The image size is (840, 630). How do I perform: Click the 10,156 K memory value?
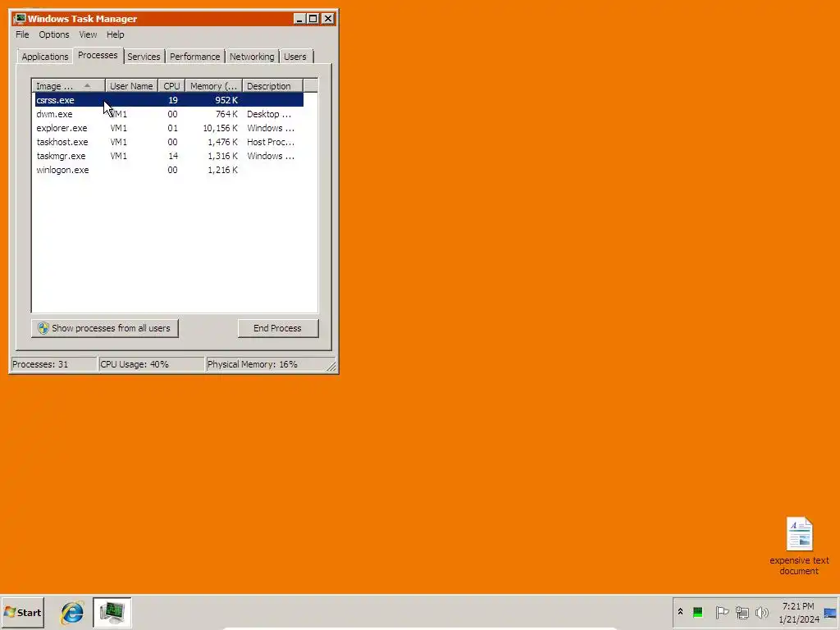coord(220,128)
